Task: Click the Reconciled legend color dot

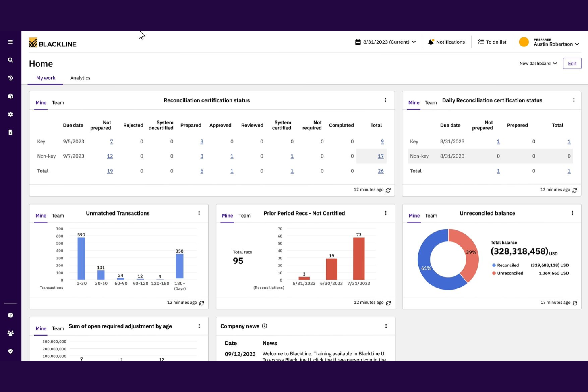Action: point(494,265)
